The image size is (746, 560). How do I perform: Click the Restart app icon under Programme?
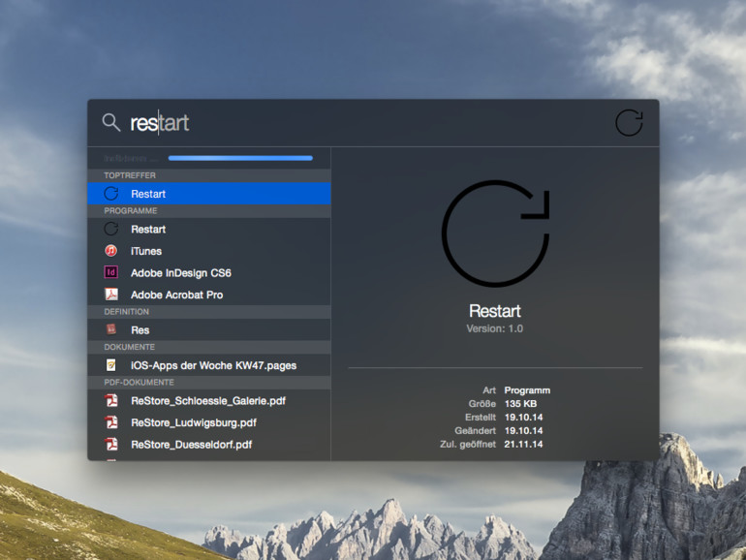click(111, 229)
